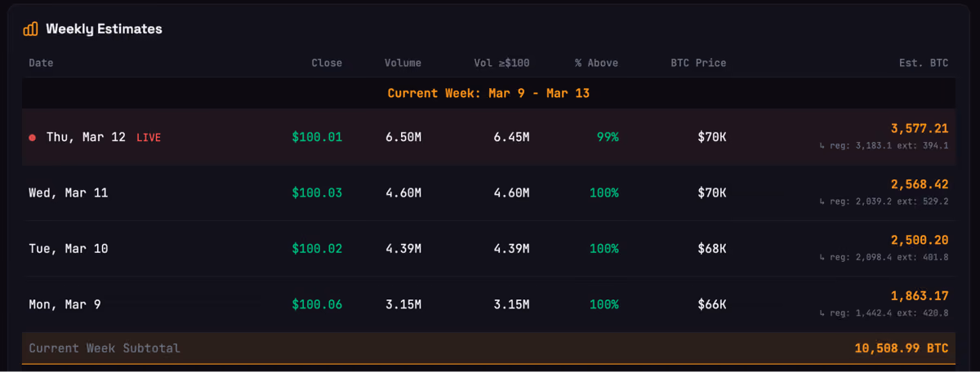Click the Weekly Estimates bar chart icon
The height and width of the screenshot is (372, 980).
click(30, 29)
